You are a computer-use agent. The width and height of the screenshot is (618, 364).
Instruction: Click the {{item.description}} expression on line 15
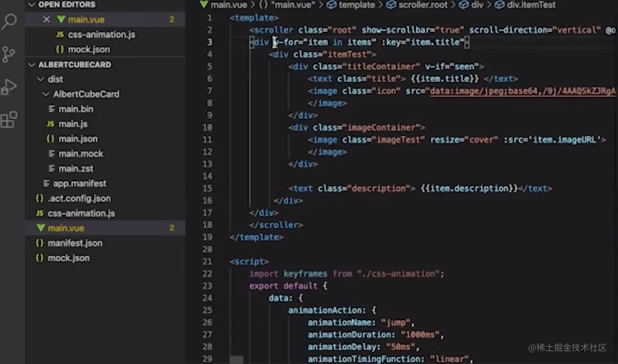pos(469,188)
